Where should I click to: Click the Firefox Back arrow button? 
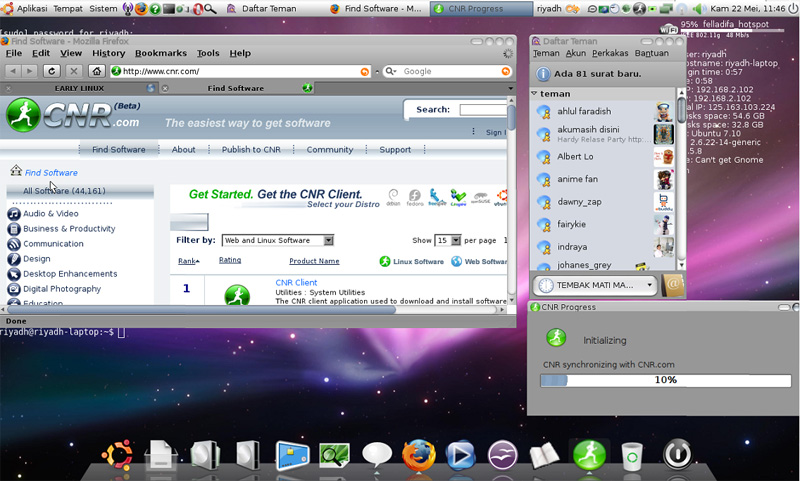pos(13,71)
